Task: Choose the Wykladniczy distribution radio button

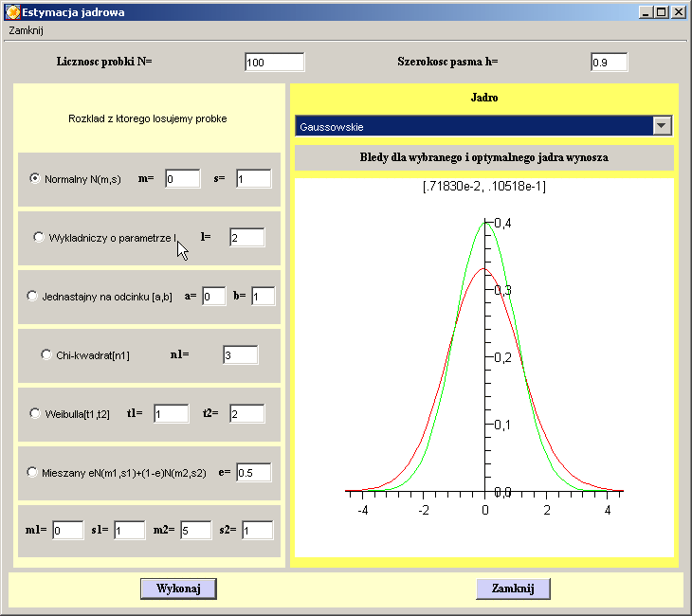Action: pos(39,237)
